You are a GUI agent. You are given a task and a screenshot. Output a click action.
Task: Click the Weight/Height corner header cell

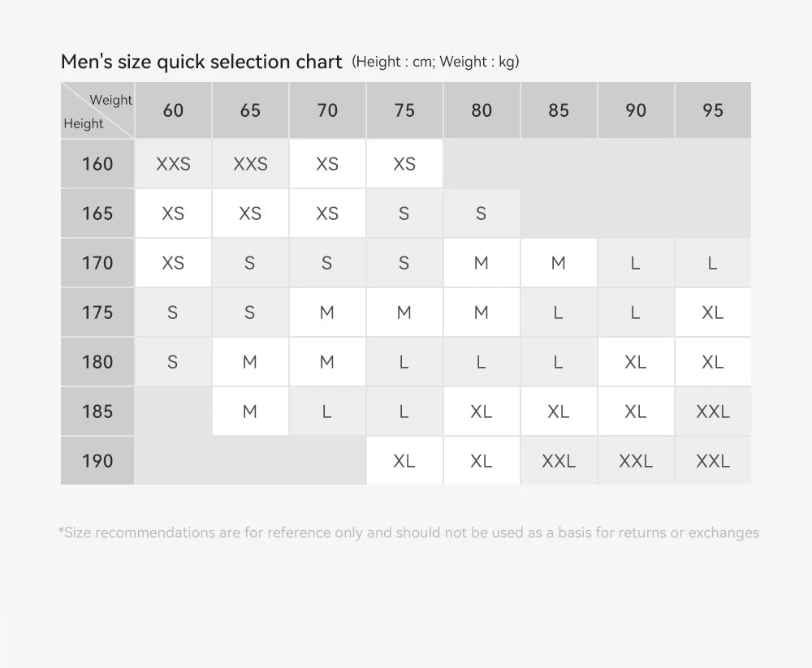pyautogui.click(x=97, y=111)
